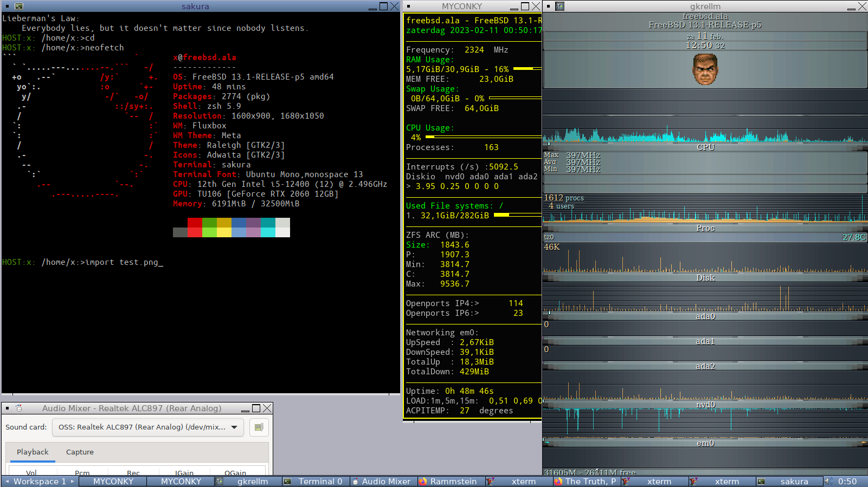This screenshot has height=487, width=868.
Task: Activate MYCONKY entry beside gkrellm in taskbar
Action: tap(181, 481)
